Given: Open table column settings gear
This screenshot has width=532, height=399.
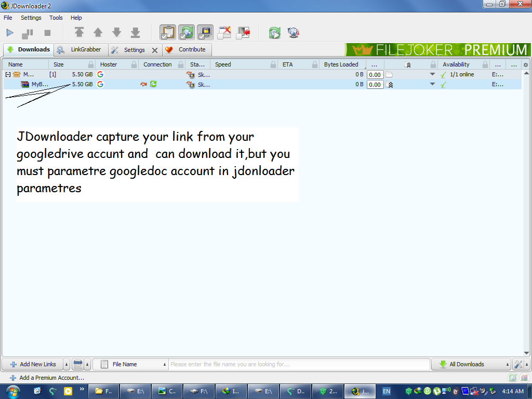Looking at the screenshot, I should [526, 65].
